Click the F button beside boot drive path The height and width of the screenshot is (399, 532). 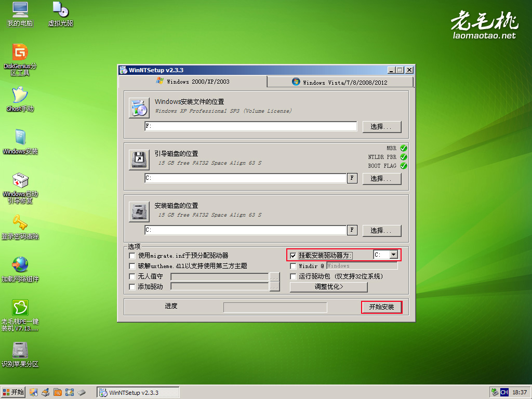[352, 178]
